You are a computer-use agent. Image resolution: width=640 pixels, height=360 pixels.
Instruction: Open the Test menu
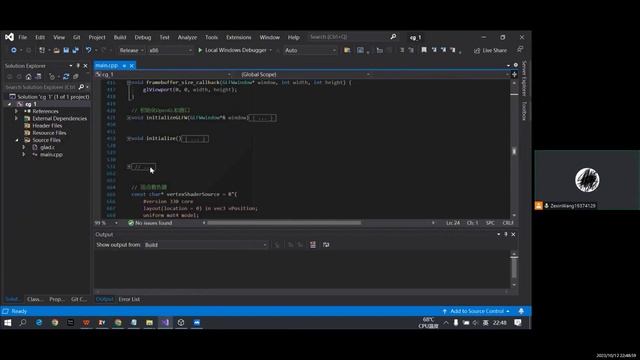(x=164, y=37)
